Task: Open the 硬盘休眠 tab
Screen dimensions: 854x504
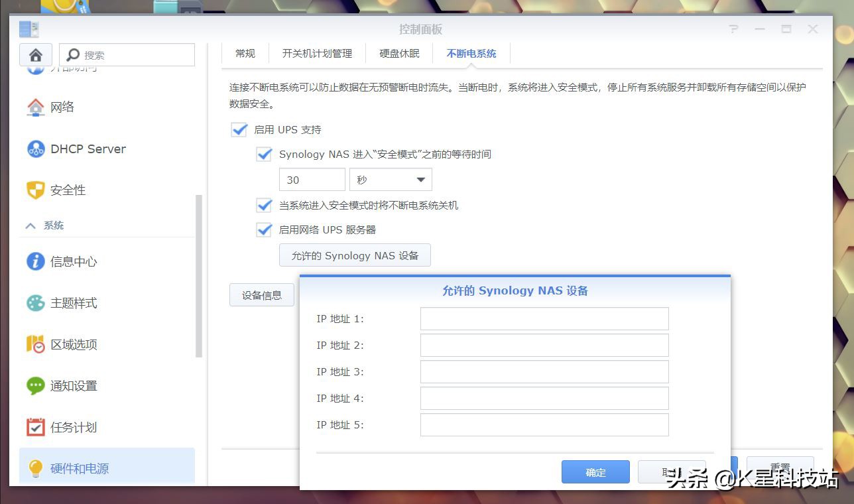Action: click(x=399, y=54)
